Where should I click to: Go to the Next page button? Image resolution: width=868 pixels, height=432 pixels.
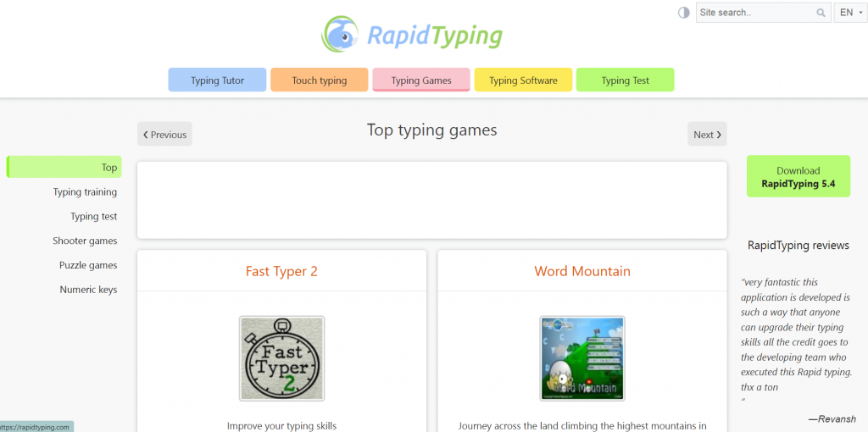click(707, 135)
